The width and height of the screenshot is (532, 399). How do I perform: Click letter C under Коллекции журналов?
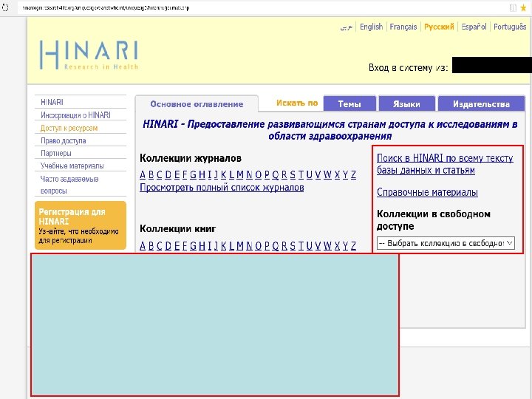[159, 174]
